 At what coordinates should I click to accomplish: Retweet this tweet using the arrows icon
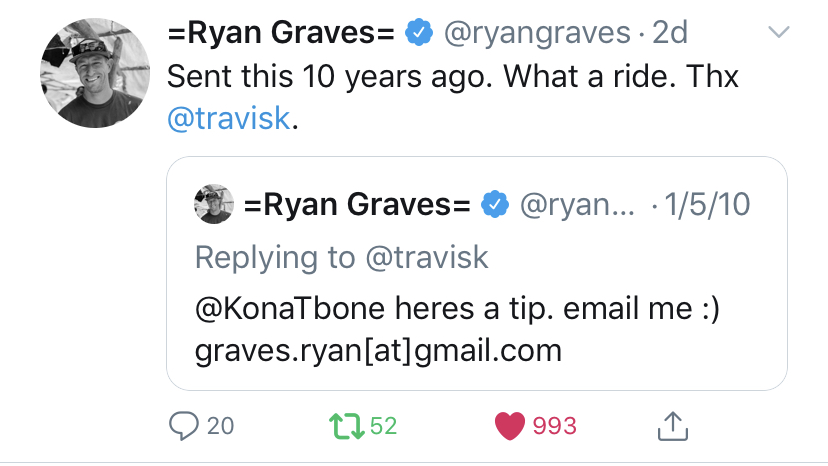pyautogui.click(x=346, y=425)
